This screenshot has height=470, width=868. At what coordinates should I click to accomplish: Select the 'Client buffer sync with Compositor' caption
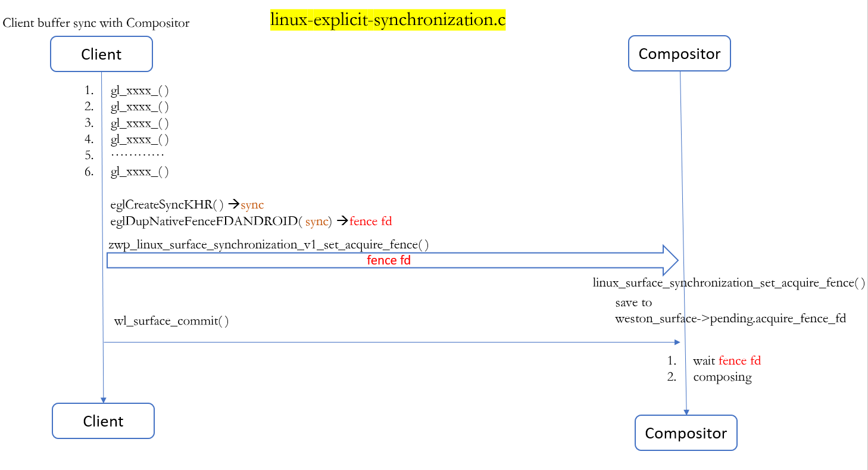tap(96, 23)
